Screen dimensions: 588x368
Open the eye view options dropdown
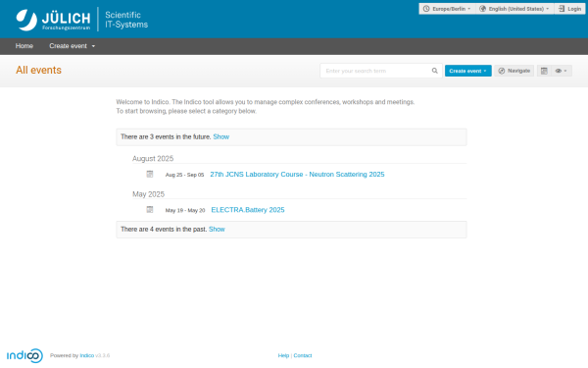coord(562,71)
